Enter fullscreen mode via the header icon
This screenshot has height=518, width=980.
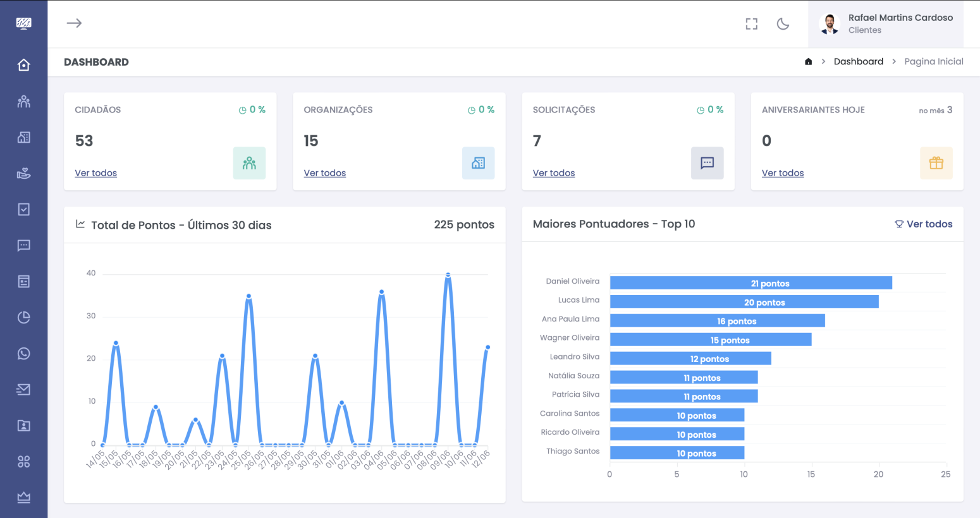click(751, 24)
